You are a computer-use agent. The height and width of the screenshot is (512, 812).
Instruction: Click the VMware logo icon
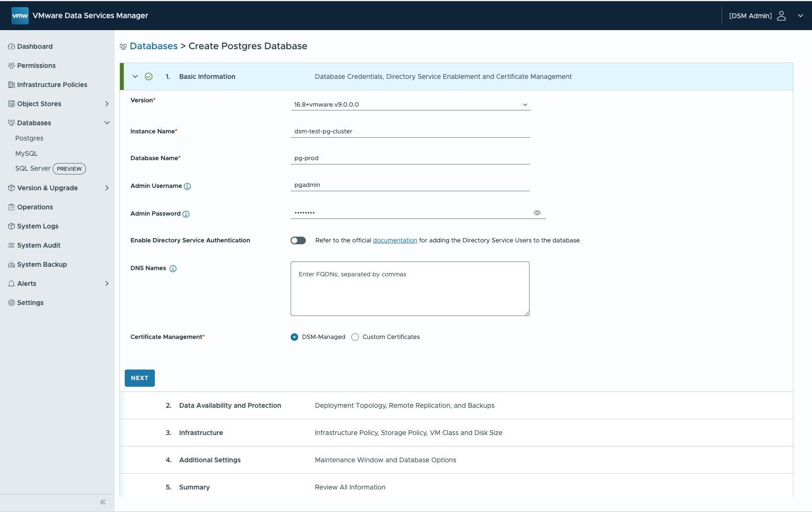pyautogui.click(x=20, y=16)
